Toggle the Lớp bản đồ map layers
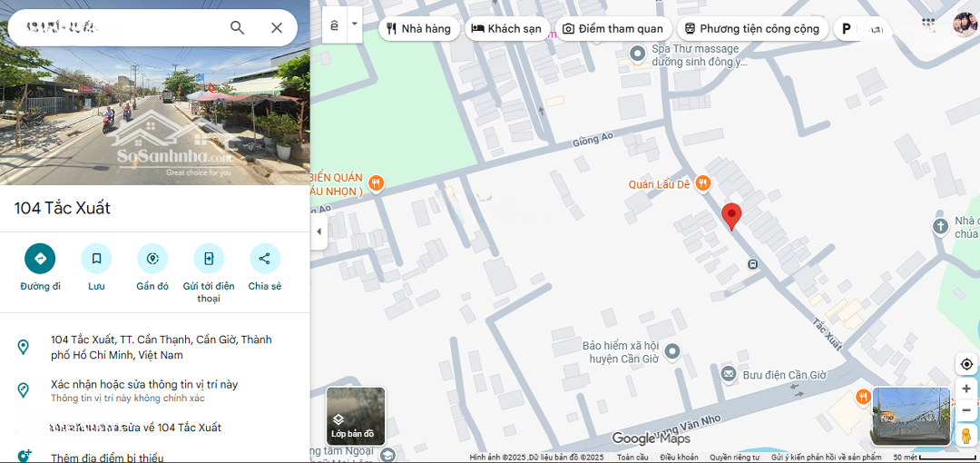The image size is (980, 463). pyautogui.click(x=356, y=417)
